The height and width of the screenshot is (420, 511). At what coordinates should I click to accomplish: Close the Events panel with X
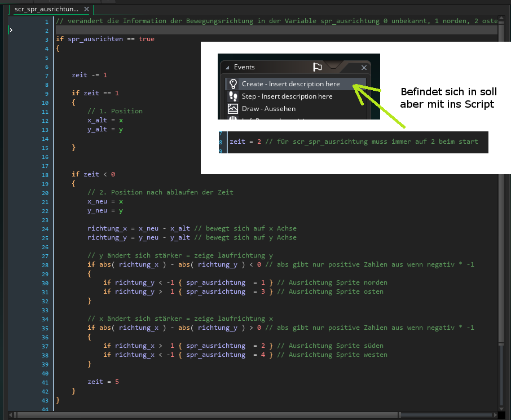tap(364, 67)
